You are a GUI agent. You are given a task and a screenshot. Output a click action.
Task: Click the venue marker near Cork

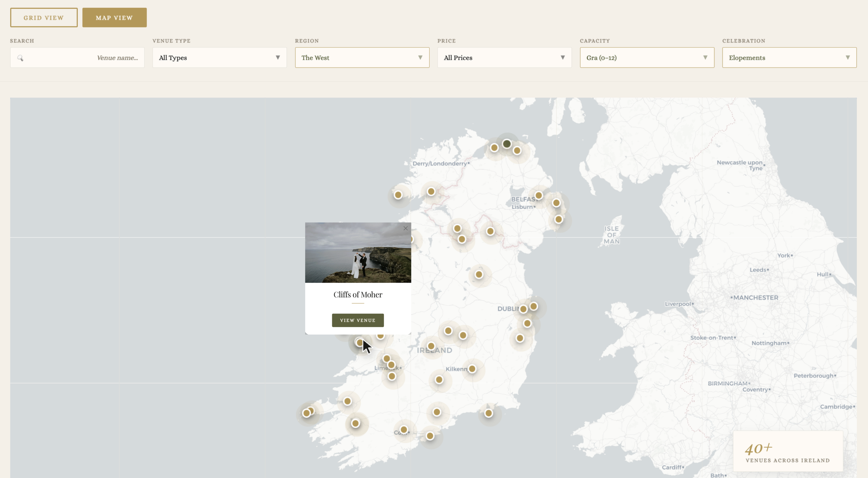[x=403, y=429]
